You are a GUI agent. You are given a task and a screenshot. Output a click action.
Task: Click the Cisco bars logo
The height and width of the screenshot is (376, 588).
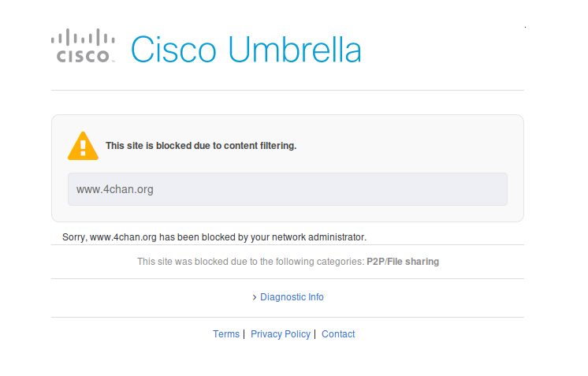coord(83,45)
